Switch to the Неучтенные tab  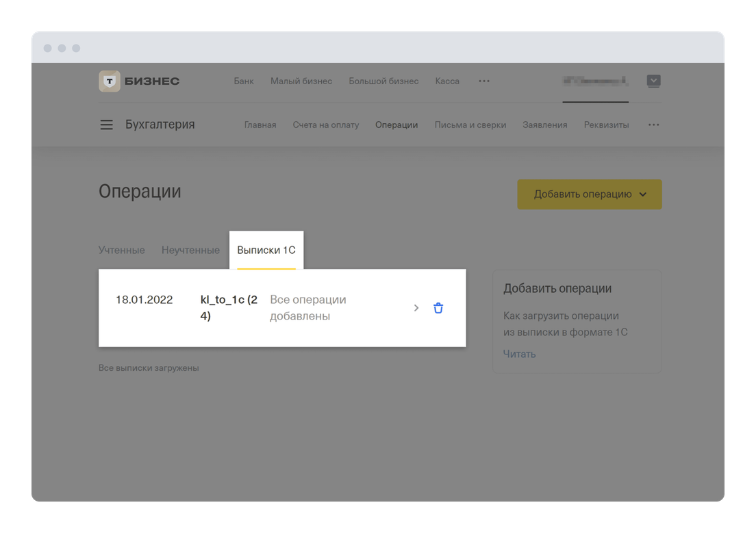click(x=190, y=250)
